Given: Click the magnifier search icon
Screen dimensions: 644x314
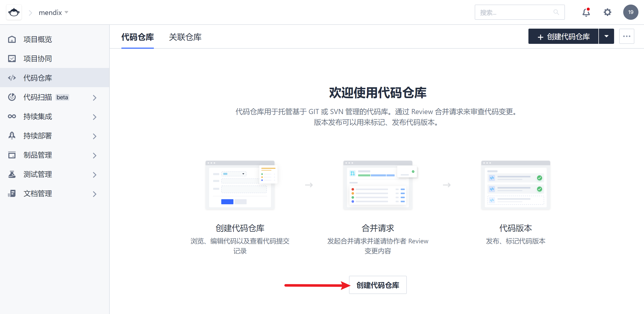Looking at the screenshot, I should (x=556, y=12).
